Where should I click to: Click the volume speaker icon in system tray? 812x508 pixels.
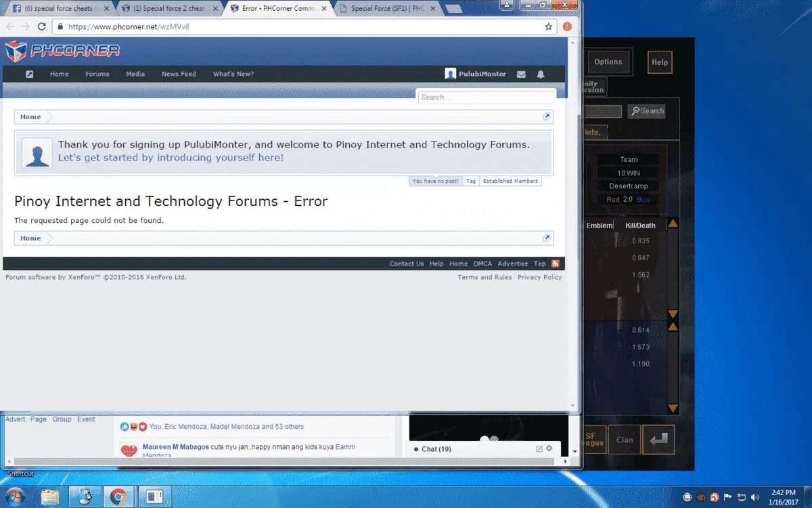click(x=754, y=497)
